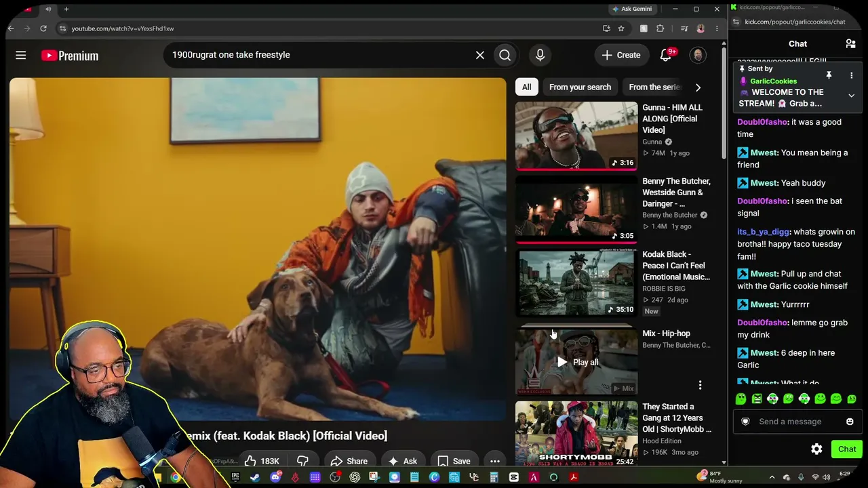Select the From the series chip
The image size is (868, 488).
tap(654, 87)
